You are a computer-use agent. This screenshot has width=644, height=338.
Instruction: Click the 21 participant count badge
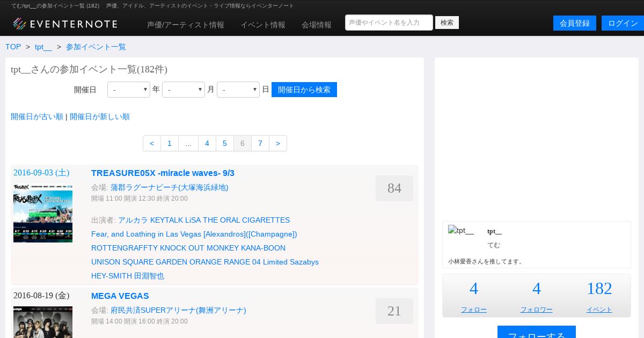pyautogui.click(x=394, y=311)
